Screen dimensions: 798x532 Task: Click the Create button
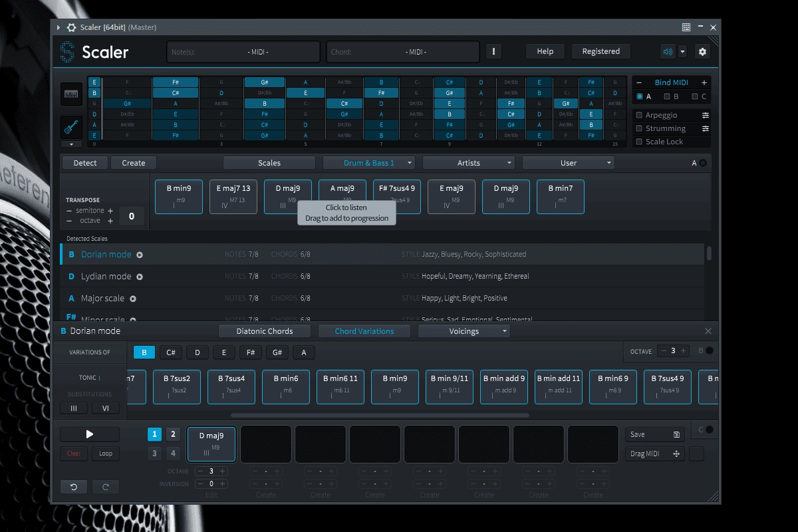134,163
